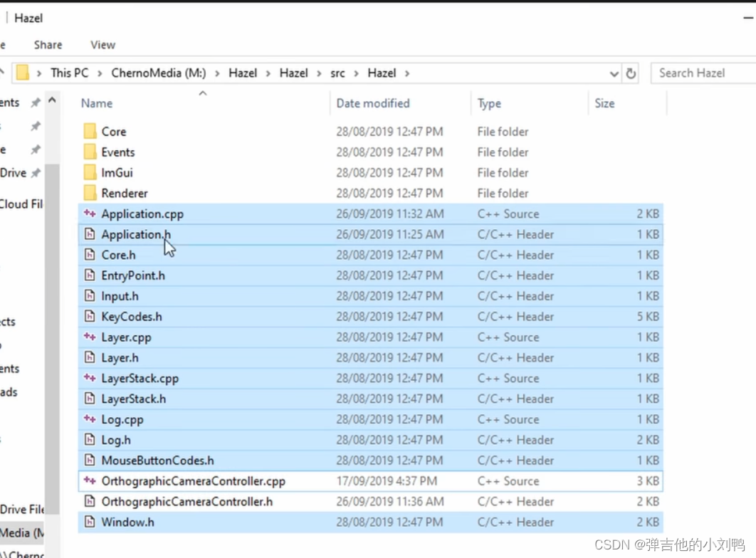
Task: Click the Log.cpp file icon
Action: (x=90, y=418)
